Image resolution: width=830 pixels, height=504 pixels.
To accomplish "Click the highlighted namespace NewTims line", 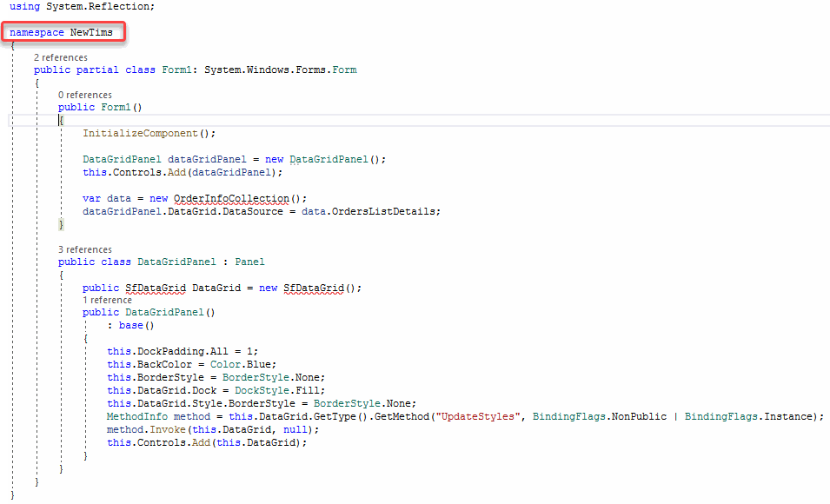I will (62, 32).
